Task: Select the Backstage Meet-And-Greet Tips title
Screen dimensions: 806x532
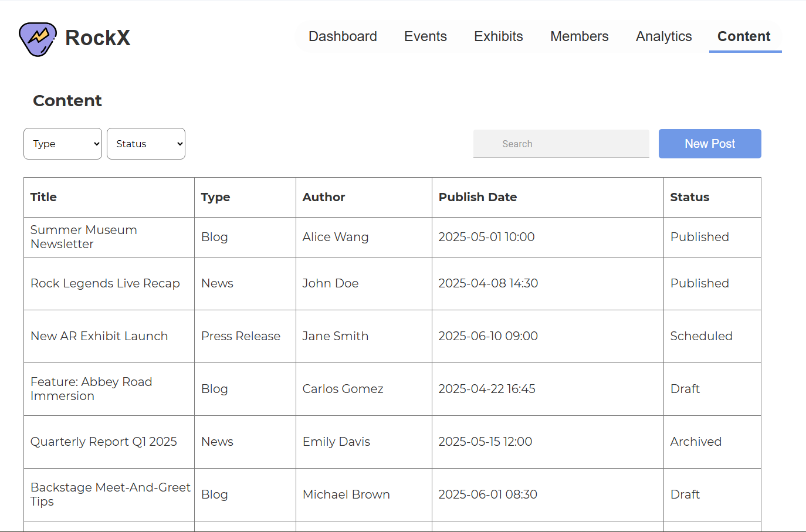Action: tap(110, 494)
